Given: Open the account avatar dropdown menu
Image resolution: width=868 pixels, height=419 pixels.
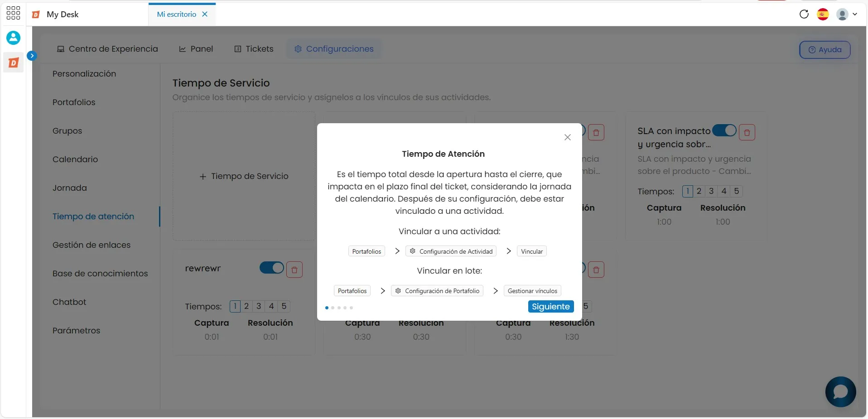Looking at the screenshot, I should [847, 14].
